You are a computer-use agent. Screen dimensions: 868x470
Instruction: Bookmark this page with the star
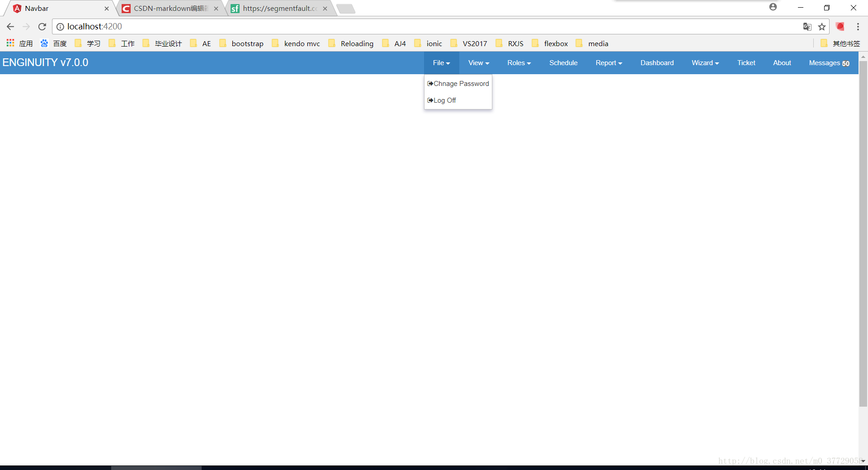822,27
